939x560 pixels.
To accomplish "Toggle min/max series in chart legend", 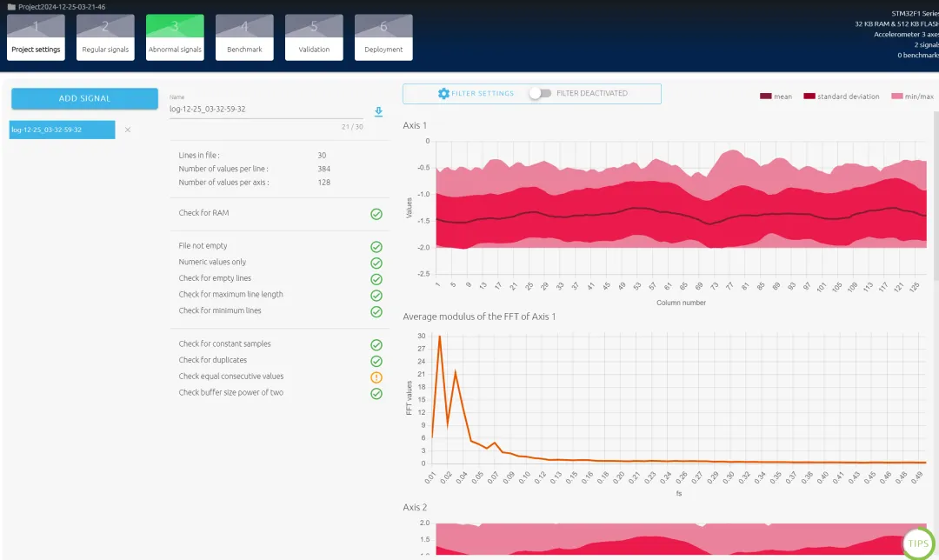I will [x=912, y=97].
